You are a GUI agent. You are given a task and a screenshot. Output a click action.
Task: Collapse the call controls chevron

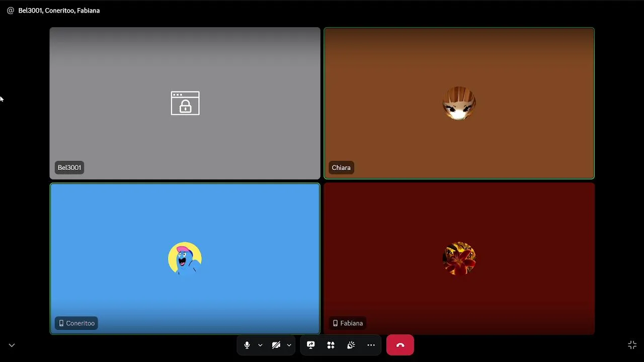pos(12,345)
